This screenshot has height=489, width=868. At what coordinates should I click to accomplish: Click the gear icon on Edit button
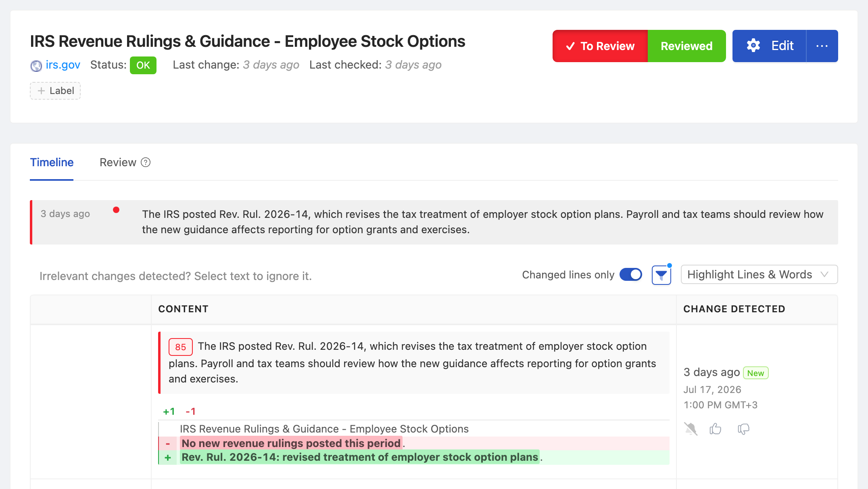click(753, 46)
